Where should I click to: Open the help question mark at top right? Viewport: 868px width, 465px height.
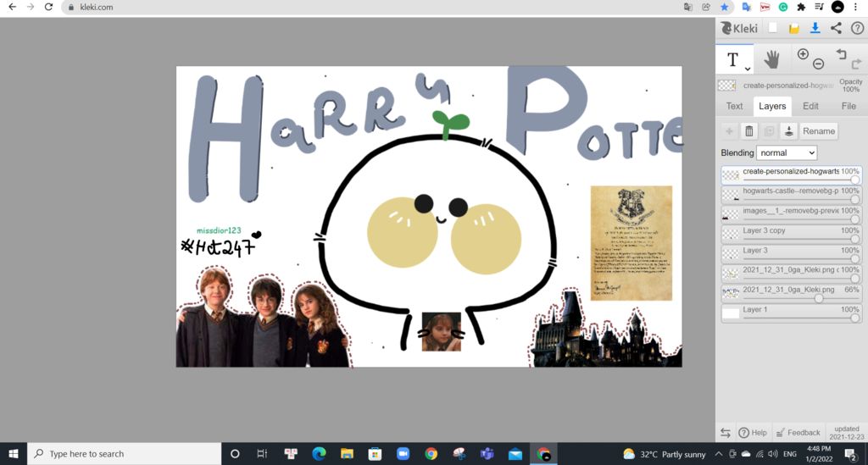tap(857, 28)
